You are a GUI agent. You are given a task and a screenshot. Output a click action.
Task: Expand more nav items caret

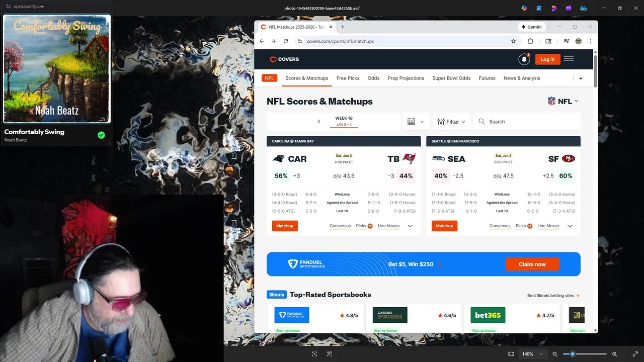581,78
